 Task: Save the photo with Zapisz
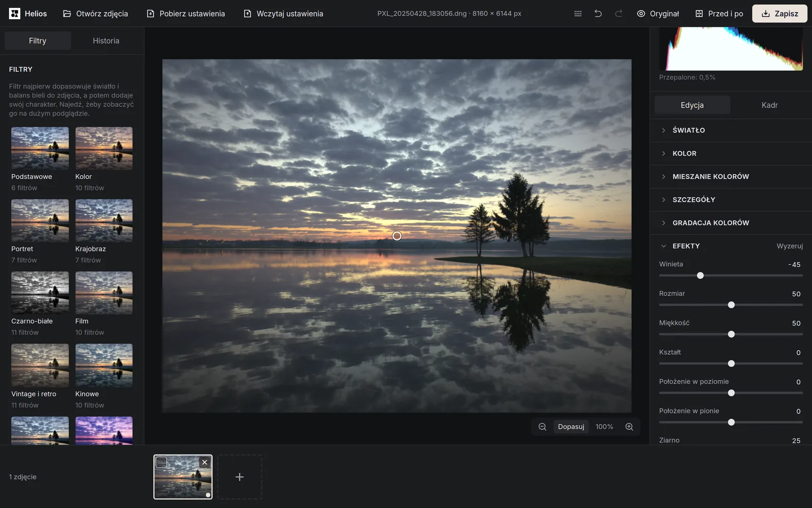pos(780,14)
